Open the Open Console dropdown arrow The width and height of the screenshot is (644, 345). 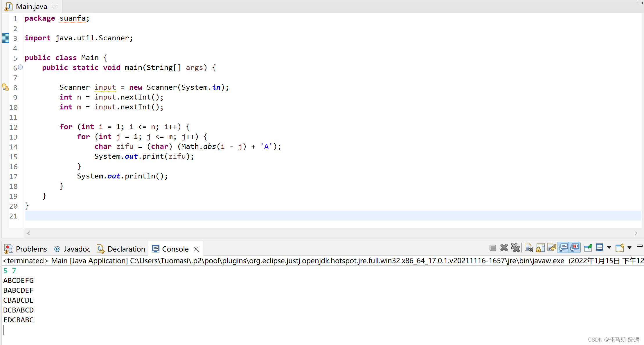[x=629, y=248]
